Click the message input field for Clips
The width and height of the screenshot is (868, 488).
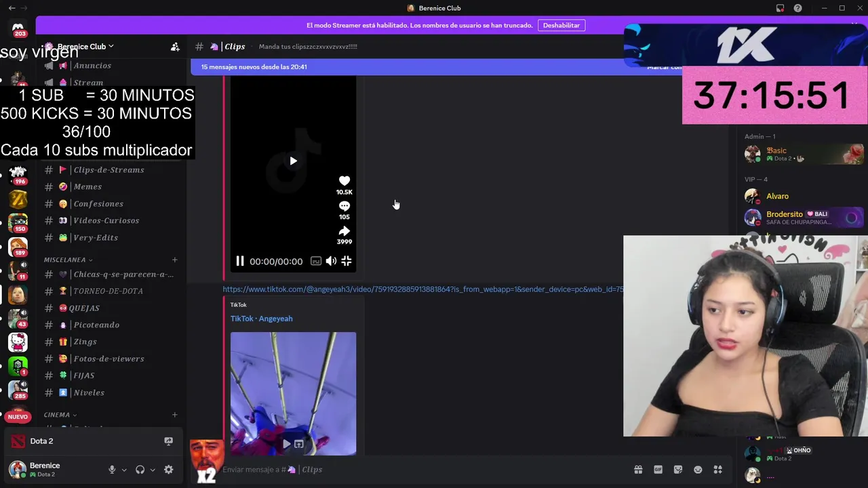click(420, 470)
